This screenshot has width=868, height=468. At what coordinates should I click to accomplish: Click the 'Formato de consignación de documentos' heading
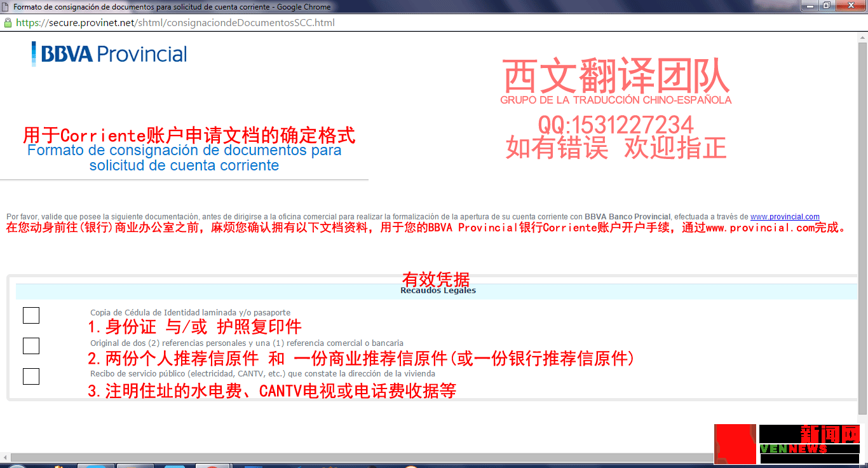(184, 158)
